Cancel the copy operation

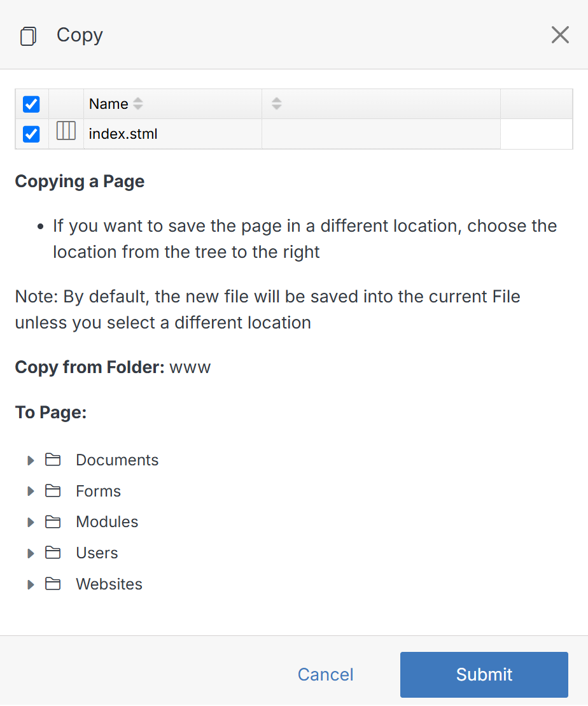point(326,674)
